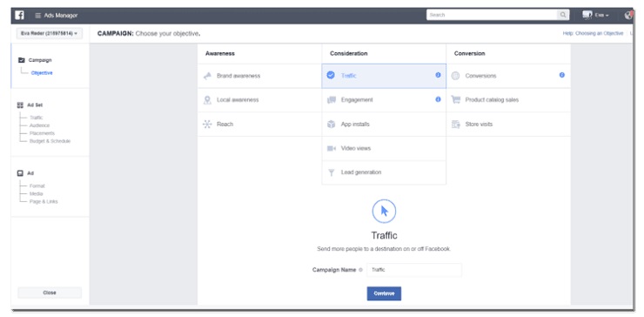
Task: Click the notifications globe icon
Action: pos(628,15)
